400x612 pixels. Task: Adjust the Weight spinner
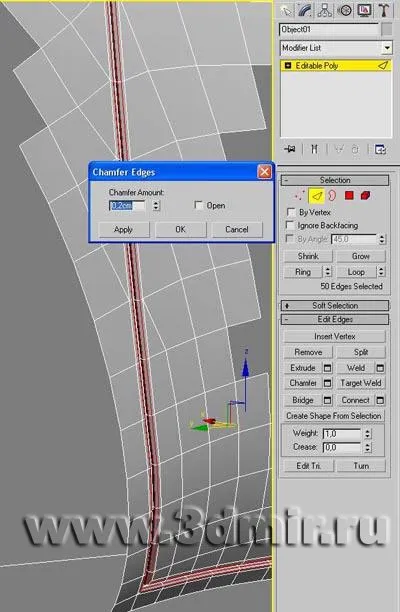368,434
